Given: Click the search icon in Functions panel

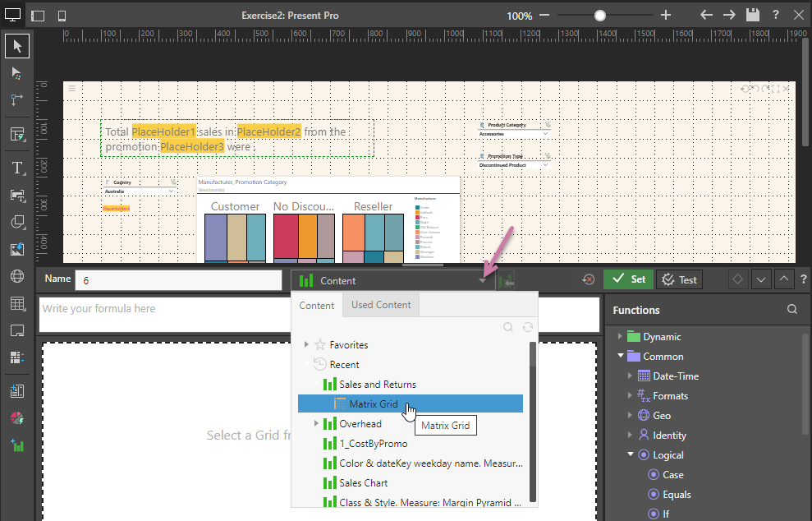Looking at the screenshot, I should 791,310.
